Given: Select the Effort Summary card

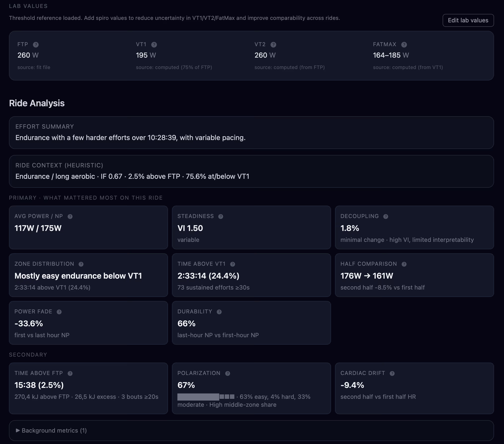Looking at the screenshot, I should coord(252,133).
